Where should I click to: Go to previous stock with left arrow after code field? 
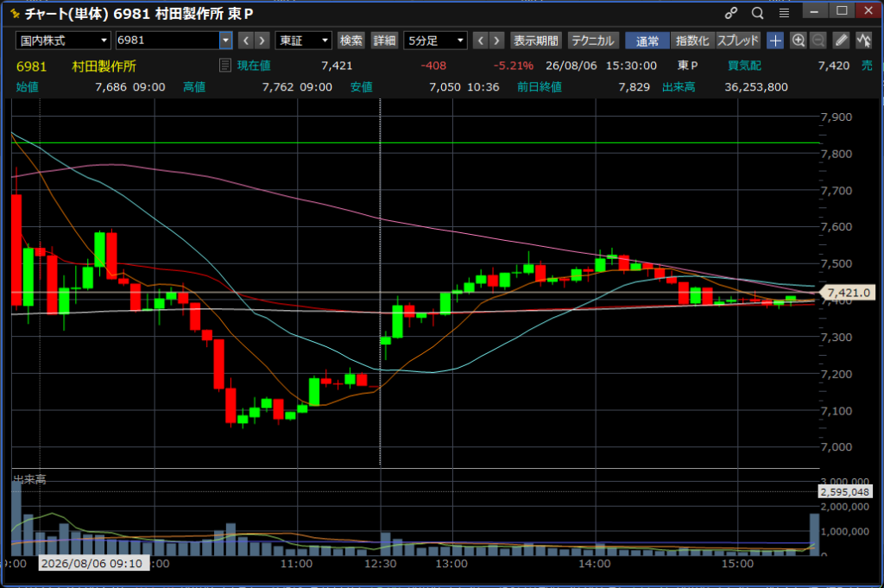click(x=246, y=41)
